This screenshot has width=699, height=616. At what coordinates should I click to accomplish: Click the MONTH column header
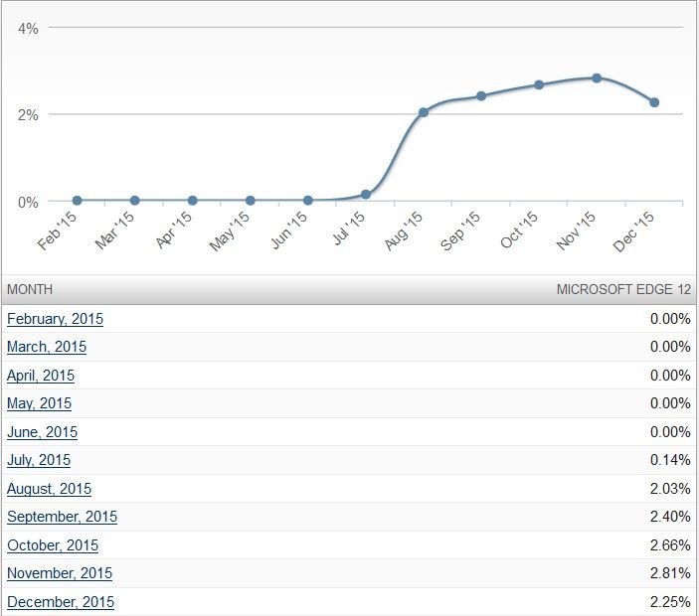30,290
